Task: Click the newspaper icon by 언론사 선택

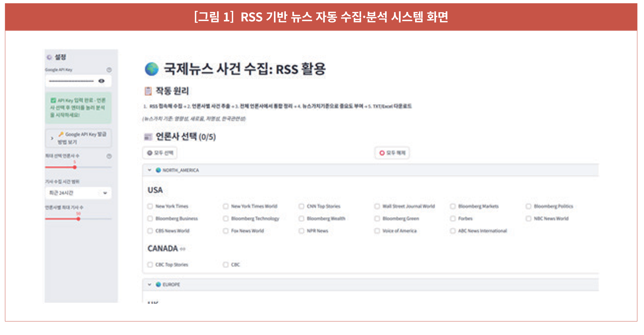Action: pyautogui.click(x=148, y=137)
